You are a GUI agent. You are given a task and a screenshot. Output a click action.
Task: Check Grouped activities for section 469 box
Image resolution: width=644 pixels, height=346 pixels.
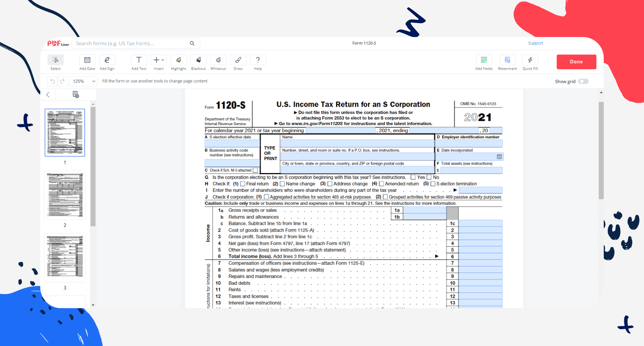click(385, 197)
